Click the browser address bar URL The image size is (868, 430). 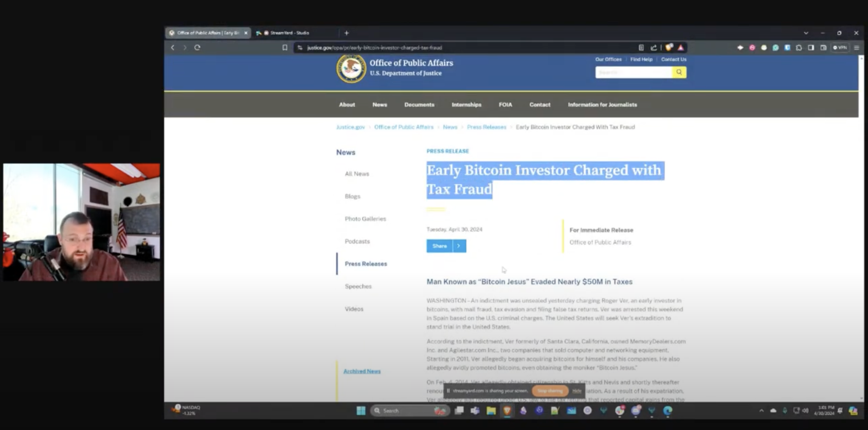pos(374,48)
